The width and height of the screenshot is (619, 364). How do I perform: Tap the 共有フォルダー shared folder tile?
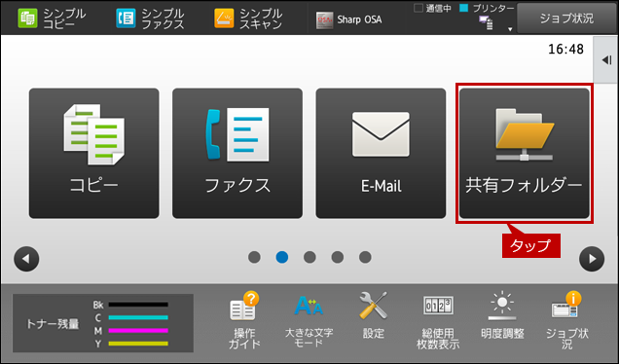point(525,153)
